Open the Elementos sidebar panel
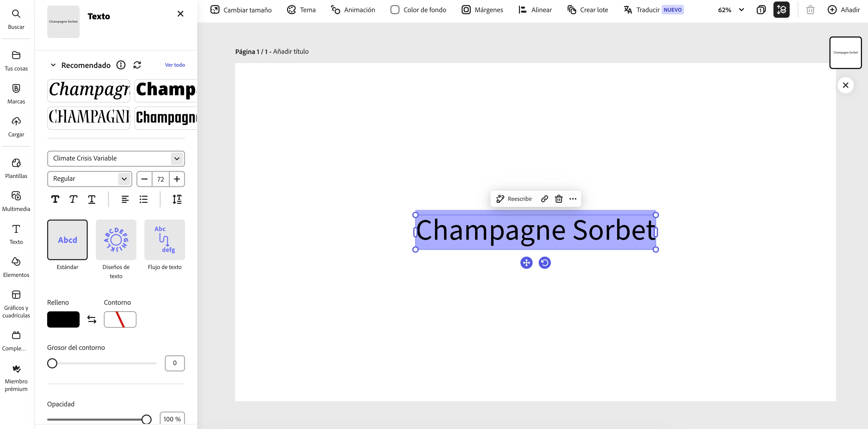Image resolution: width=868 pixels, height=429 pixels. 16,267
